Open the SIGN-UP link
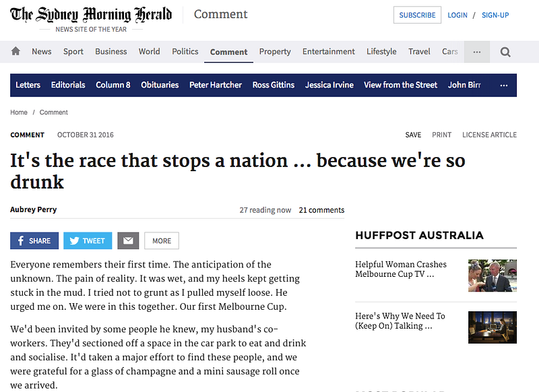The width and height of the screenshot is (539, 392). 495,15
